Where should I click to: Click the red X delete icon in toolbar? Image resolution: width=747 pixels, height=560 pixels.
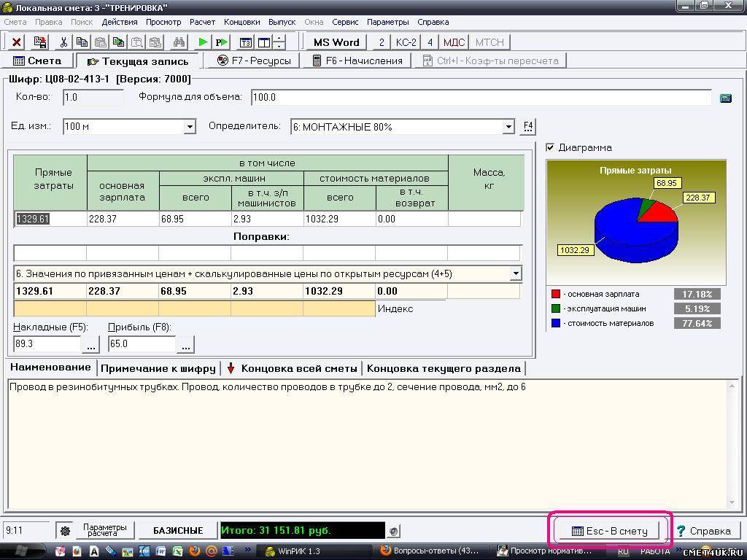[16, 42]
